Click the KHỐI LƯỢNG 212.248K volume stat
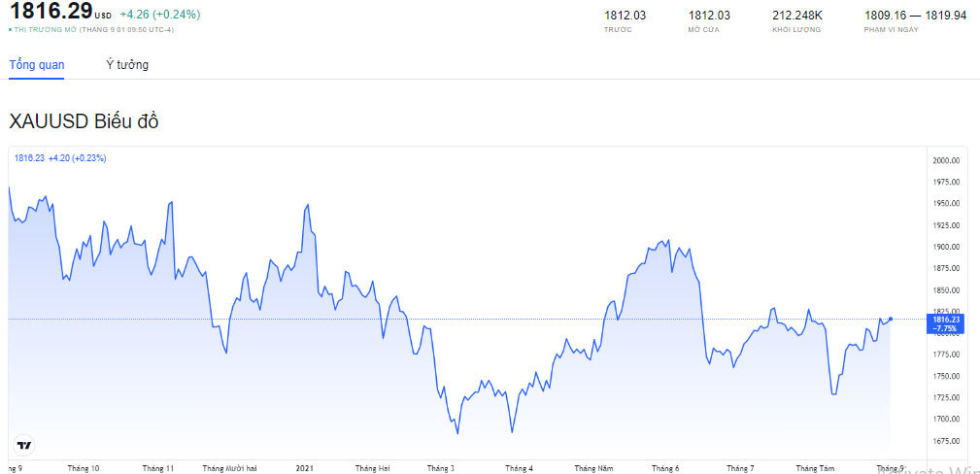Image resolution: width=980 pixels, height=474 pixels. coord(797,16)
